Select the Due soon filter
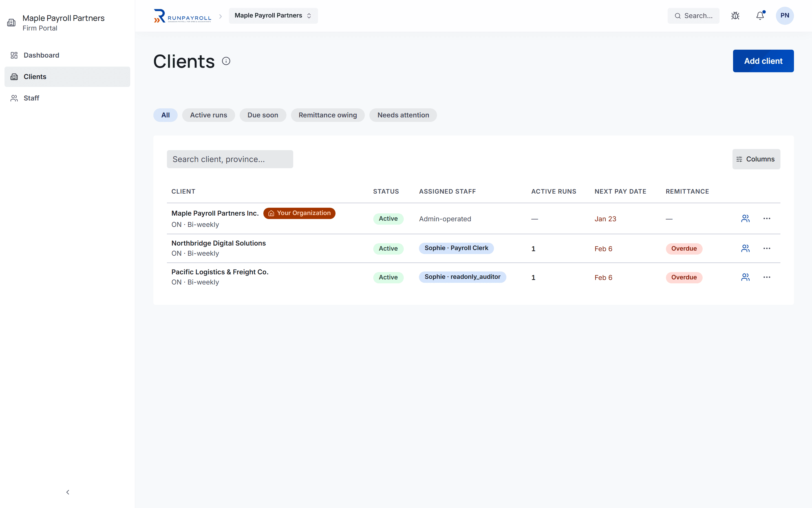Viewport: 812px width, 508px height. pos(263,115)
